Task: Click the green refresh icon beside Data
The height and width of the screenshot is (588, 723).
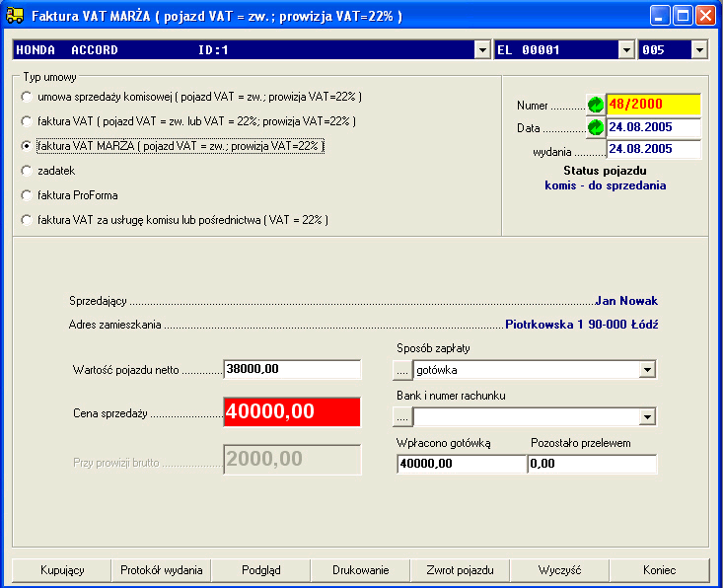Action: click(x=595, y=127)
